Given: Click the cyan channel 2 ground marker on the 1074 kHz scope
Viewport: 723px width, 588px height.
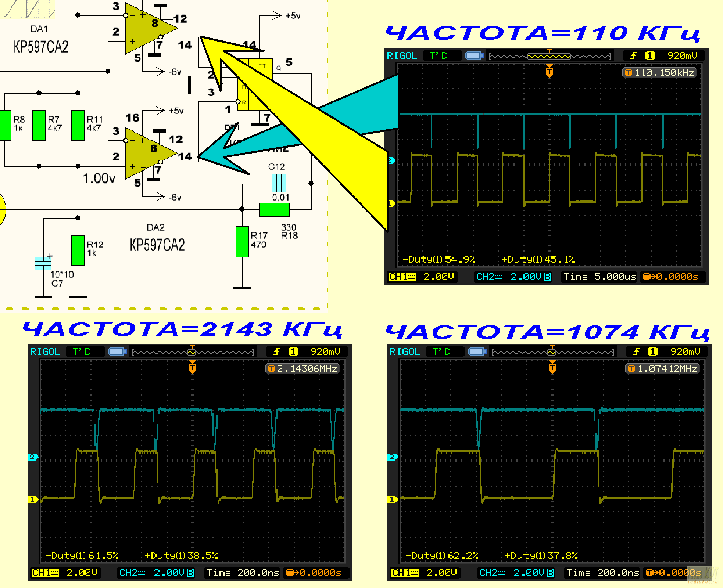Looking at the screenshot, I should (x=393, y=457).
